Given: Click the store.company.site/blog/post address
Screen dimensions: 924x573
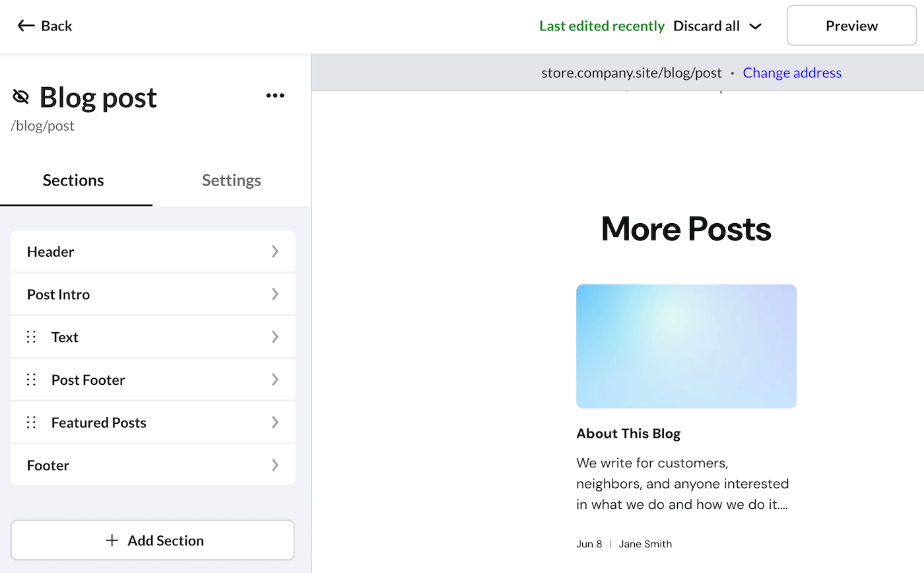Looking at the screenshot, I should [632, 73].
